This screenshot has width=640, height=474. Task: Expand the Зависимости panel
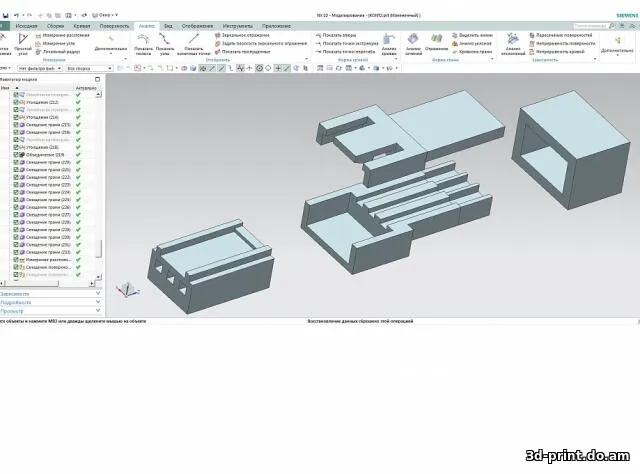click(x=51, y=294)
